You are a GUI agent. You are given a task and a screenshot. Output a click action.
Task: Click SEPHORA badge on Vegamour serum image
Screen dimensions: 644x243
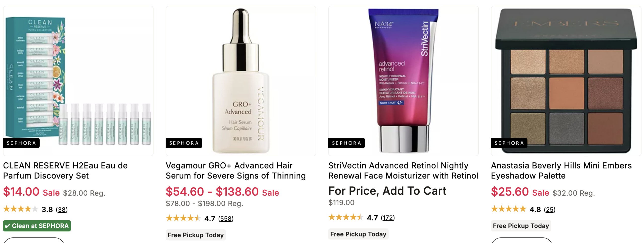tap(184, 143)
